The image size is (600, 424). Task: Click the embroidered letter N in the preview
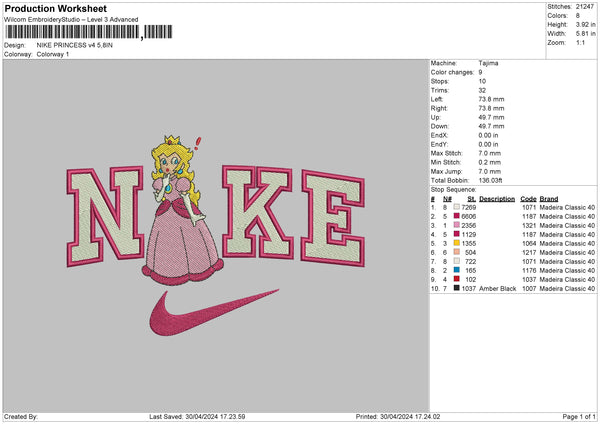105,216
